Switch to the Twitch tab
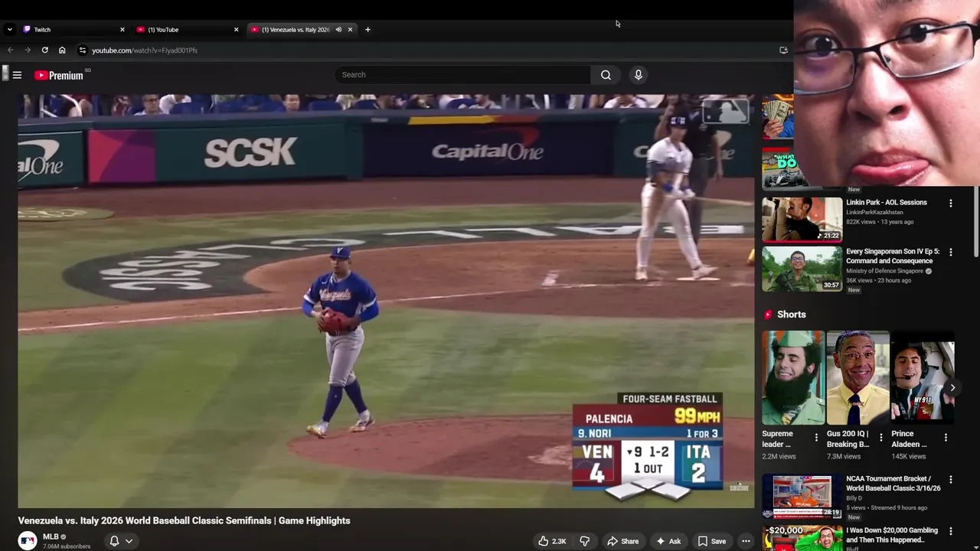The height and width of the screenshot is (551, 980). point(73,30)
